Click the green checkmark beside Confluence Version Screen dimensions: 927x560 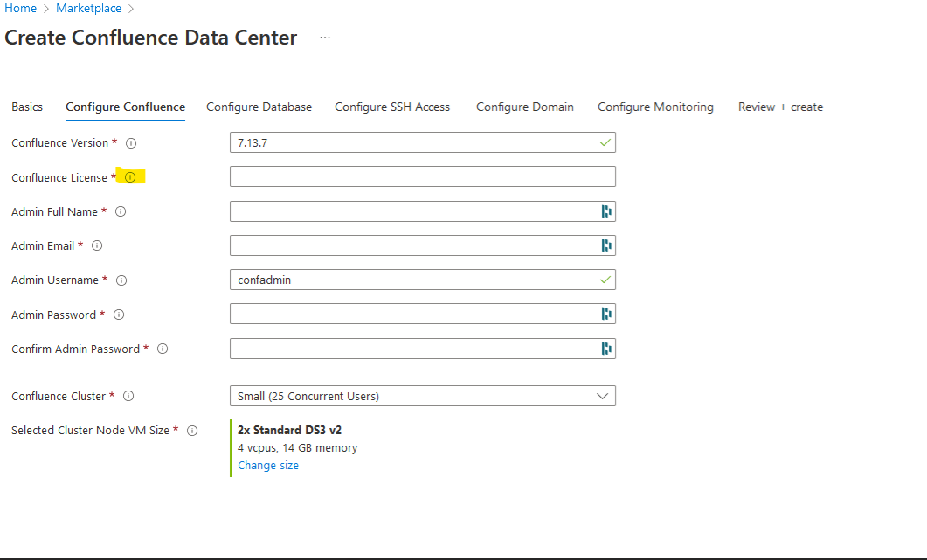pos(605,142)
